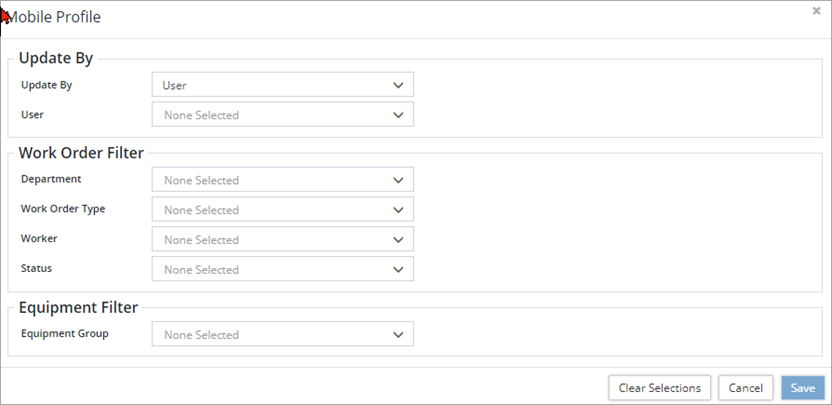
Task: Click the Worker field label
Action: (39, 239)
